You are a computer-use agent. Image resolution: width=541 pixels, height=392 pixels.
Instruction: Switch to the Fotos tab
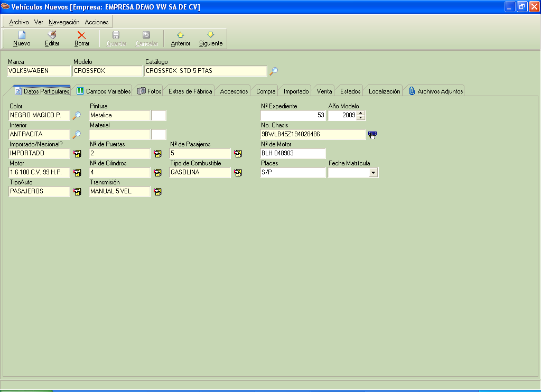point(150,91)
